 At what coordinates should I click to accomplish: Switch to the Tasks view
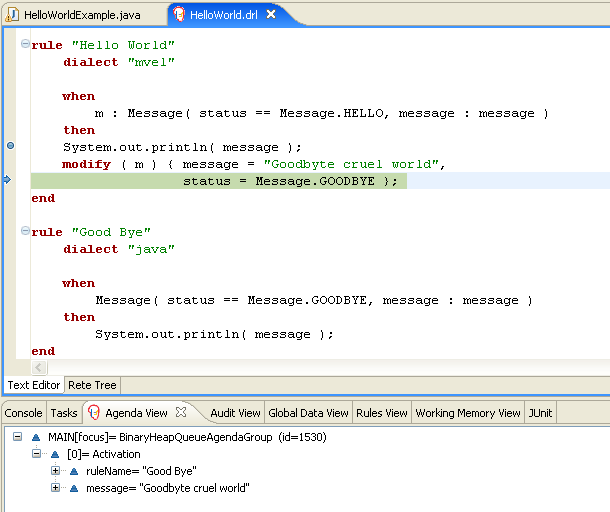click(x=64, y=413)
